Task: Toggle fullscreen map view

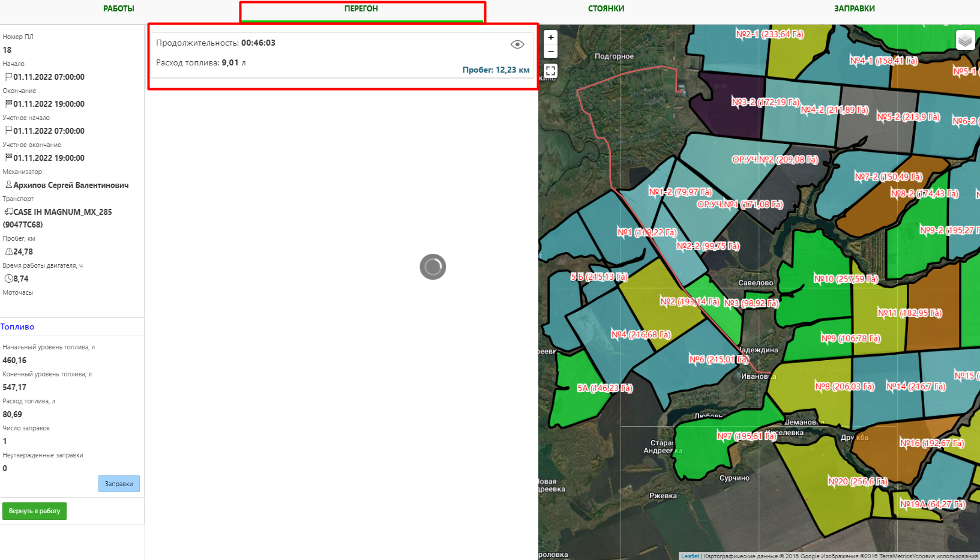Action: [x=550, y=71]
